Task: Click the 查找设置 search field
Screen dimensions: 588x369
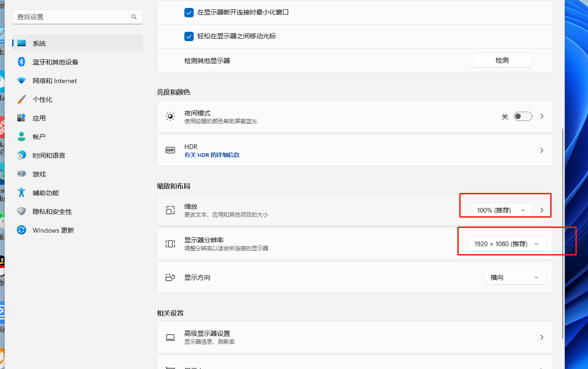Action: tap(72, 17)
